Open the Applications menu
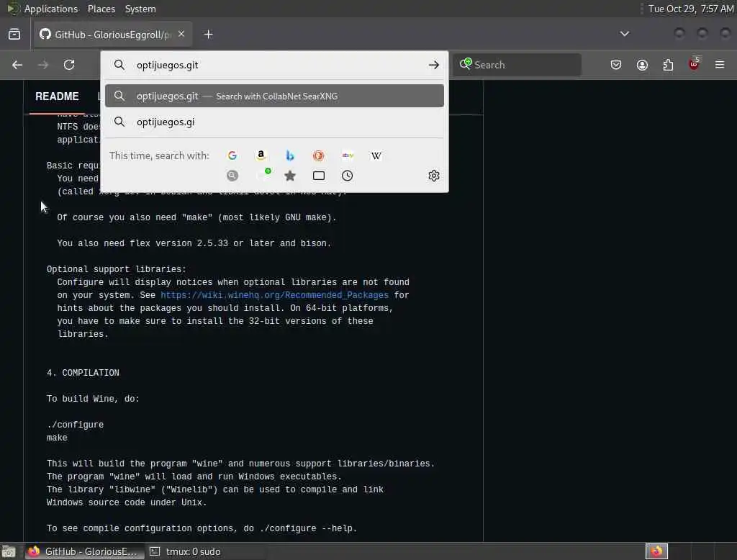737x560 pixels. coord(51,9)
